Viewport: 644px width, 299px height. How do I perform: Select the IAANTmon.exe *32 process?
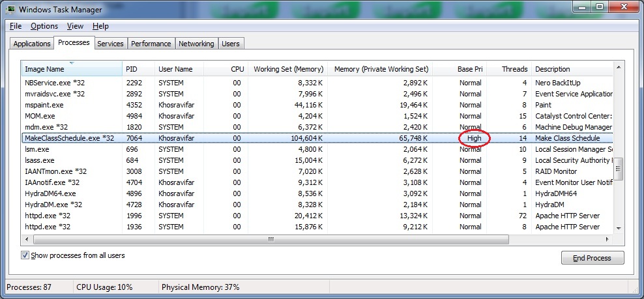(317, 171)
